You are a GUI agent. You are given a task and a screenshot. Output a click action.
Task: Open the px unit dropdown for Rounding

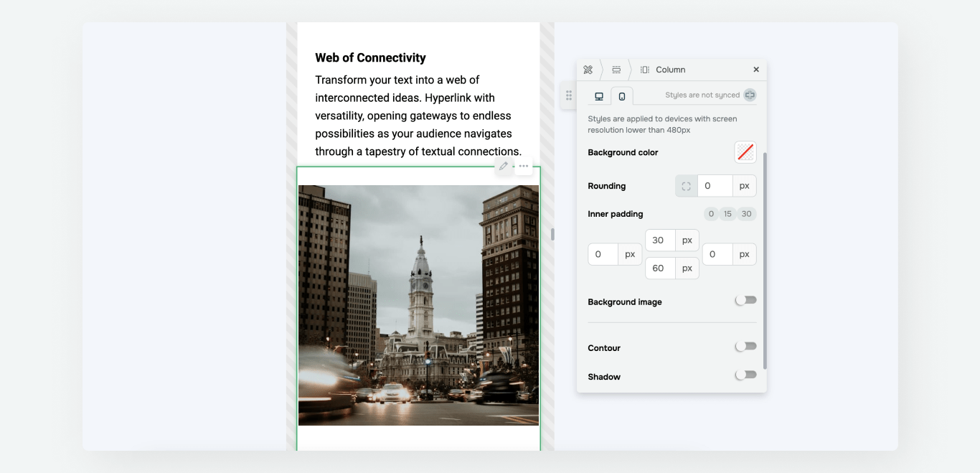coord(744,186)
